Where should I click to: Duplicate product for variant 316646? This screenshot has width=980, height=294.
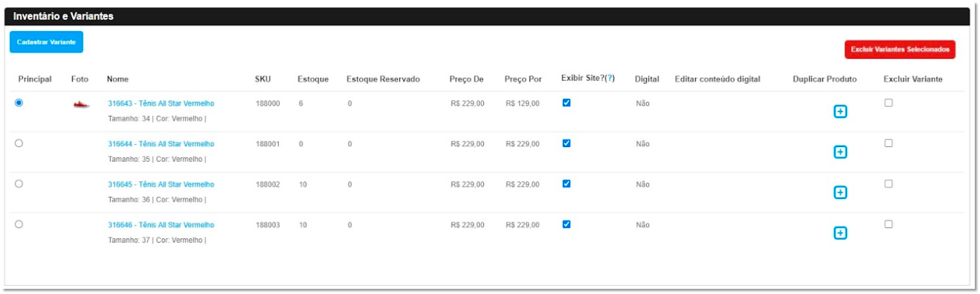(x=840, y=233)
